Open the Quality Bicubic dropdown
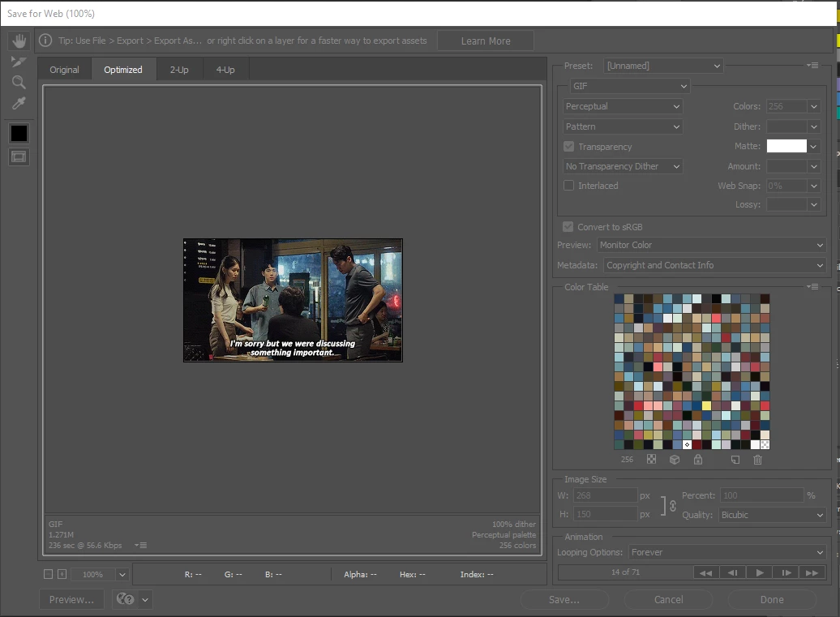This screenshot has height=617, width=840. pyautogui.click(x=772, y=515)
